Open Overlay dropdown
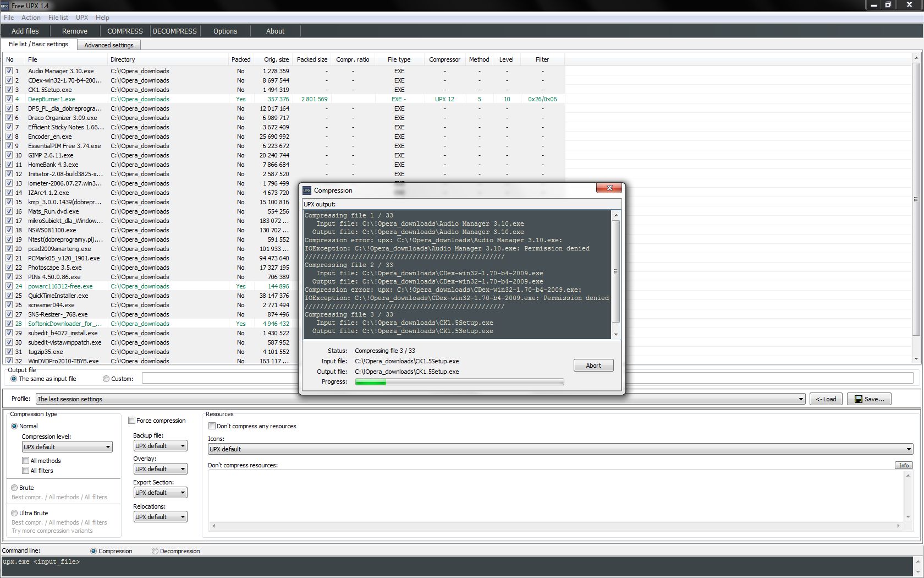This screenshot has height=578, width=924. [x=160, y=469]
